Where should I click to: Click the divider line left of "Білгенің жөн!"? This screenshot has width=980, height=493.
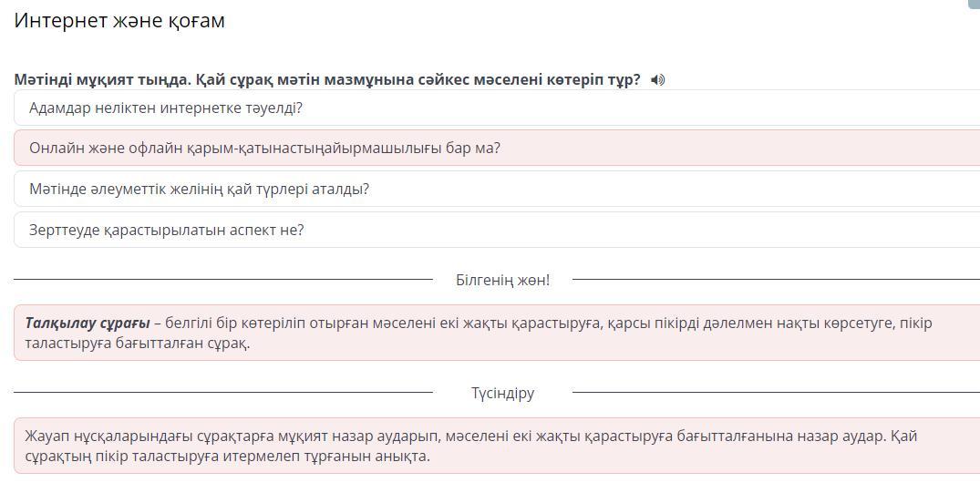click(x=223, y=280)
